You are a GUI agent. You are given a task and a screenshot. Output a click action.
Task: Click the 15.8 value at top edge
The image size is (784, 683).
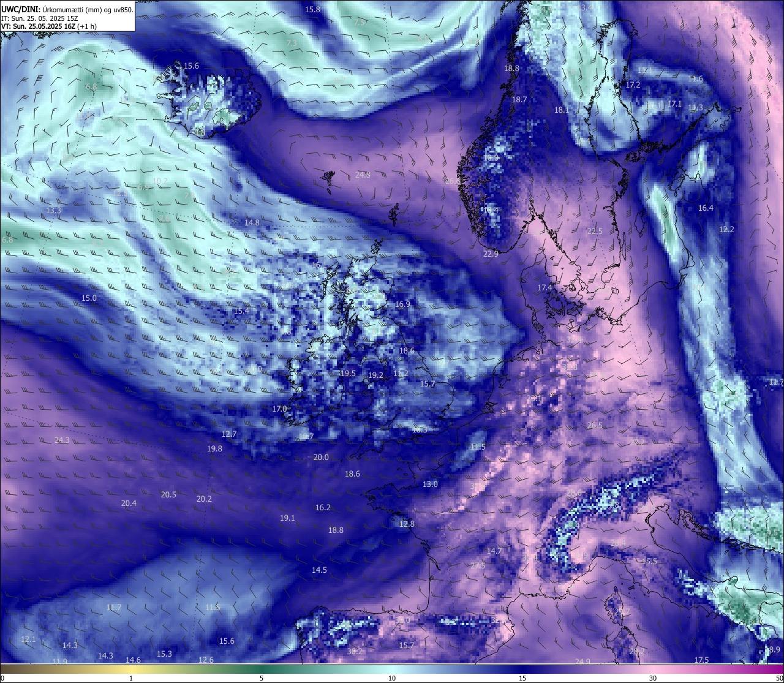point(312,9)
